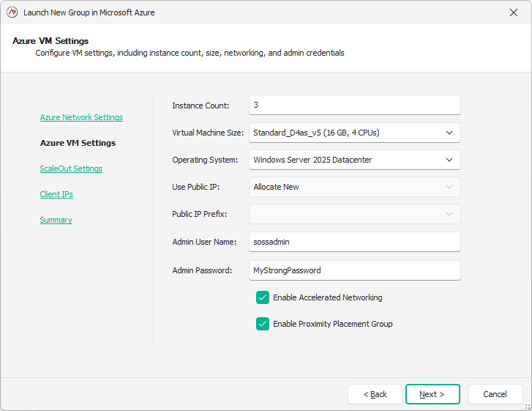Click the 'Use Public IP:' label

(196, 187)
